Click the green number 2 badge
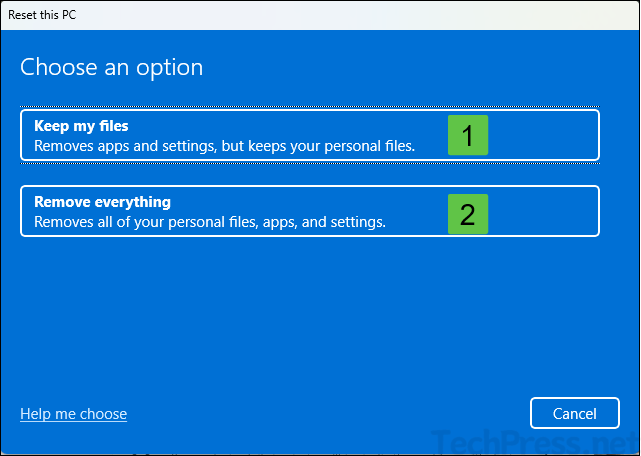 pyautogui.click(x=467, y=213)
